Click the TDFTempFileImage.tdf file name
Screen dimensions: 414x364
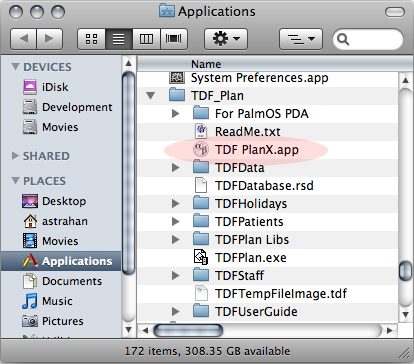281,294
